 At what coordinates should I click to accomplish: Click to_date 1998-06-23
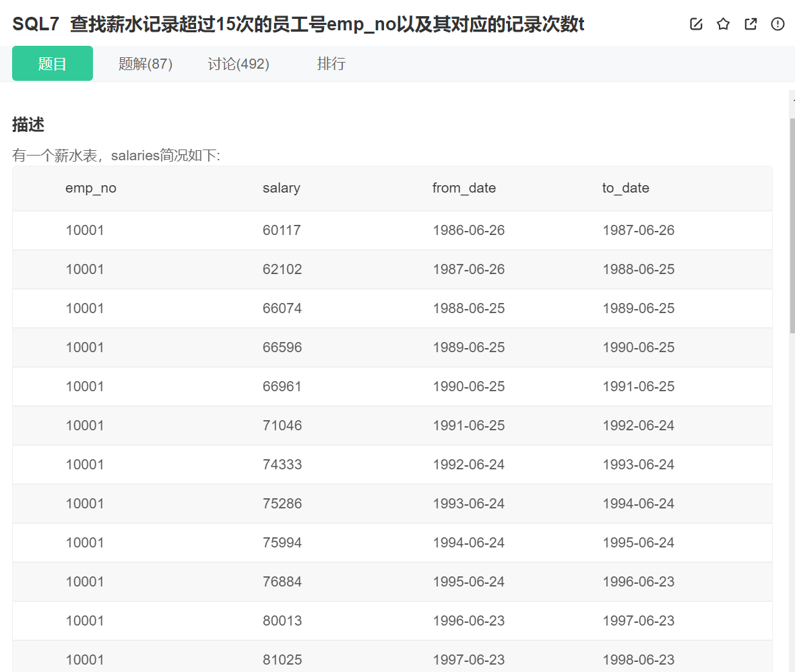(638, 659)
